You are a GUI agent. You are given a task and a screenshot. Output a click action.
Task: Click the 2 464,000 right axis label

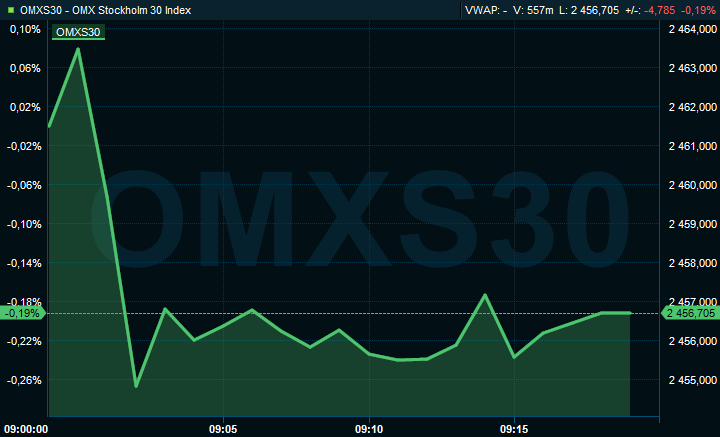tap(692, 29)
